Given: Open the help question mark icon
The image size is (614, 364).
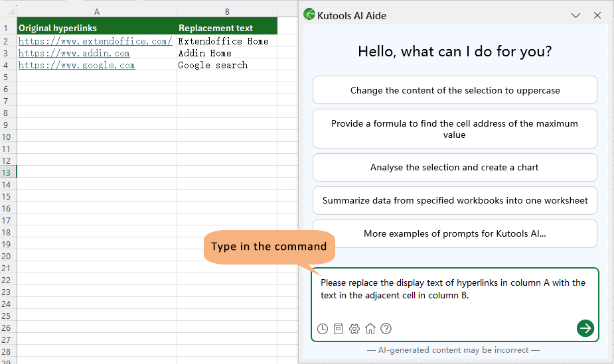Looking at the screenshot, I should [386, 328].
